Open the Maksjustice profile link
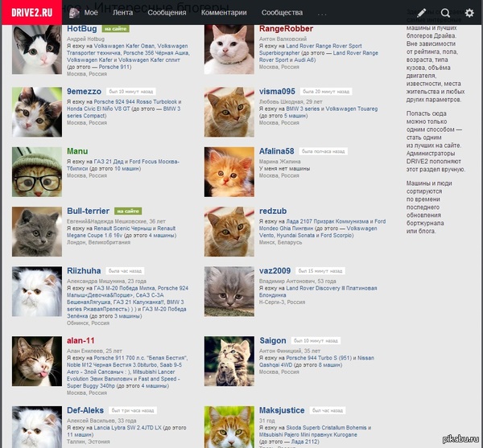 tap(282, 410)
